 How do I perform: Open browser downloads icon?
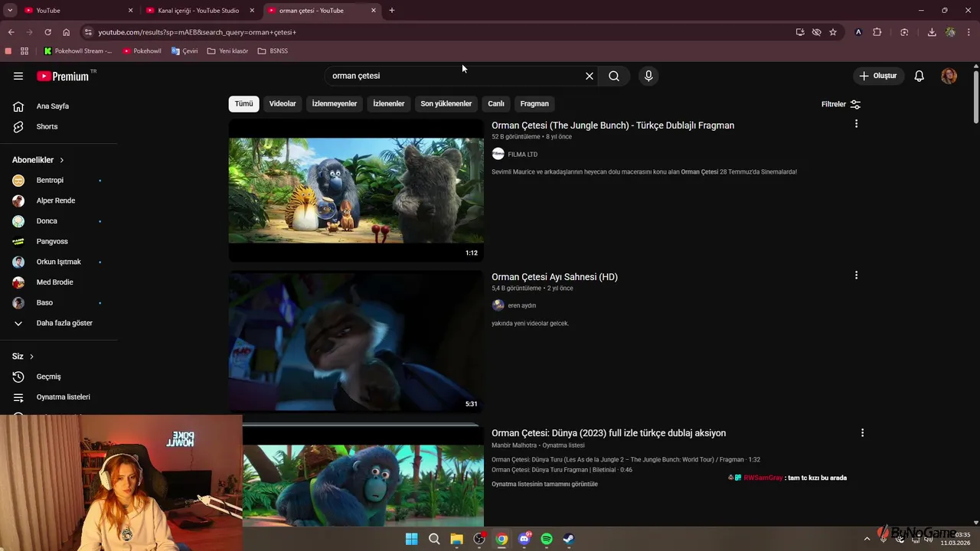(932, 32)
